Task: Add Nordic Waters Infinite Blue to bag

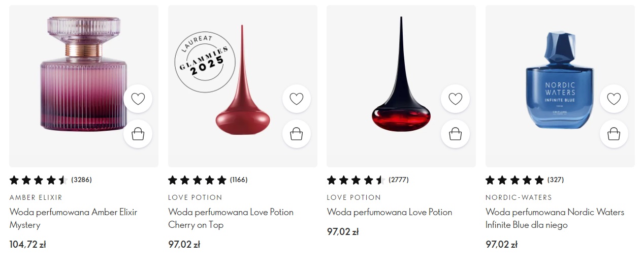Action: [614, 134]
